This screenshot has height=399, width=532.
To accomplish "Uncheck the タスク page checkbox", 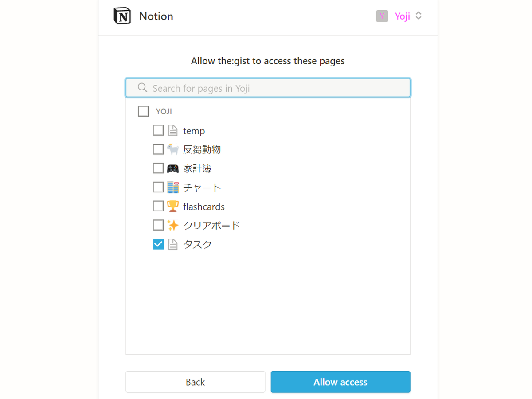I will pos(158,244).
